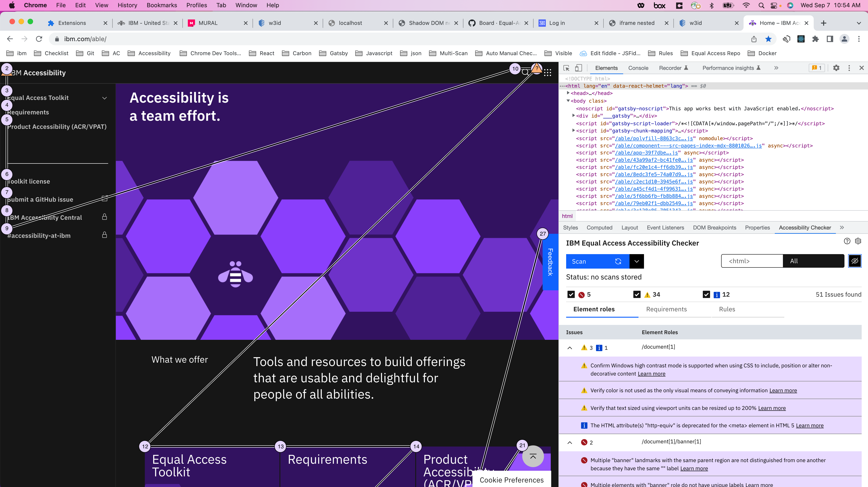Open a new tab with plus icon
The image size is (868, 487).
(824, 23)
